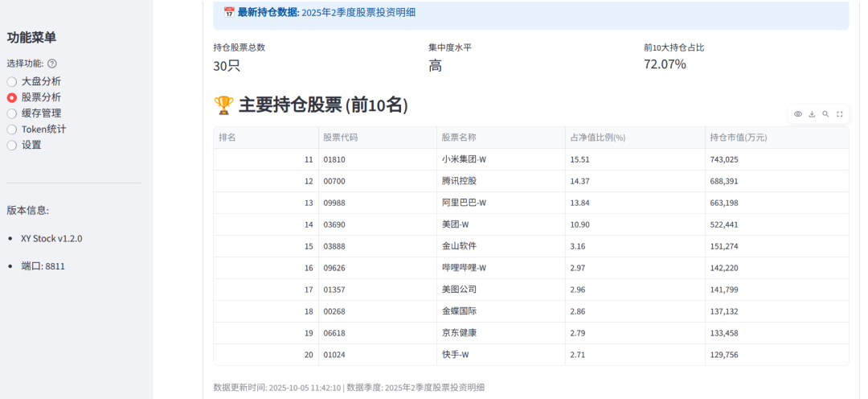Download the holdings table as CSV
The width and height of the screenshot is (868, 399).
click(812, 114)
